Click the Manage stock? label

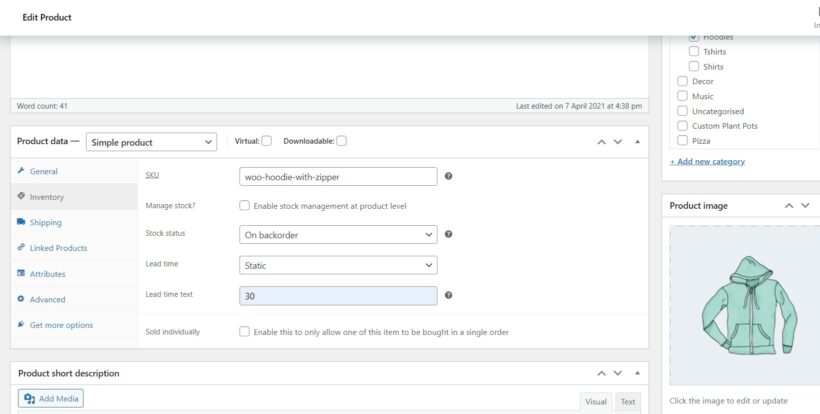(x=170, y=205)
